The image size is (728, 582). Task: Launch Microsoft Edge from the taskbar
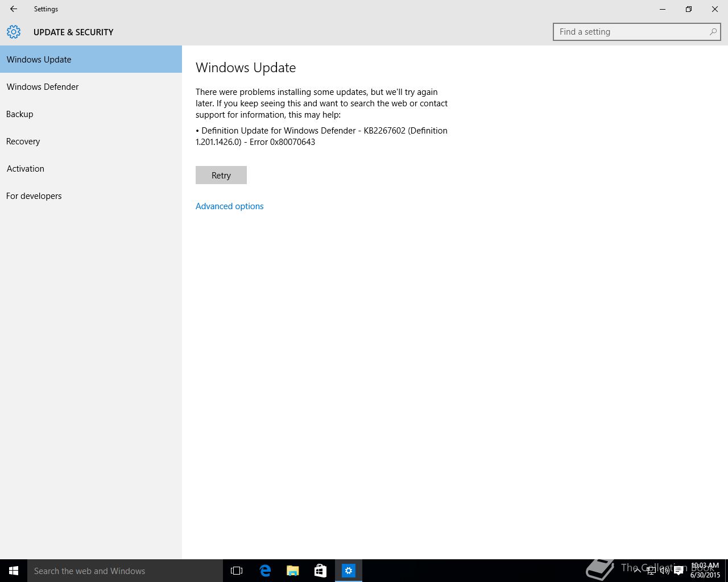[265, 571]
